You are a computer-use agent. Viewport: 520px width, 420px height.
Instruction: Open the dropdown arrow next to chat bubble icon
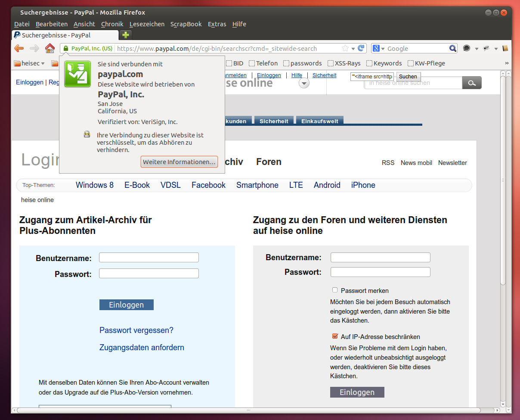tap(477, 49)
